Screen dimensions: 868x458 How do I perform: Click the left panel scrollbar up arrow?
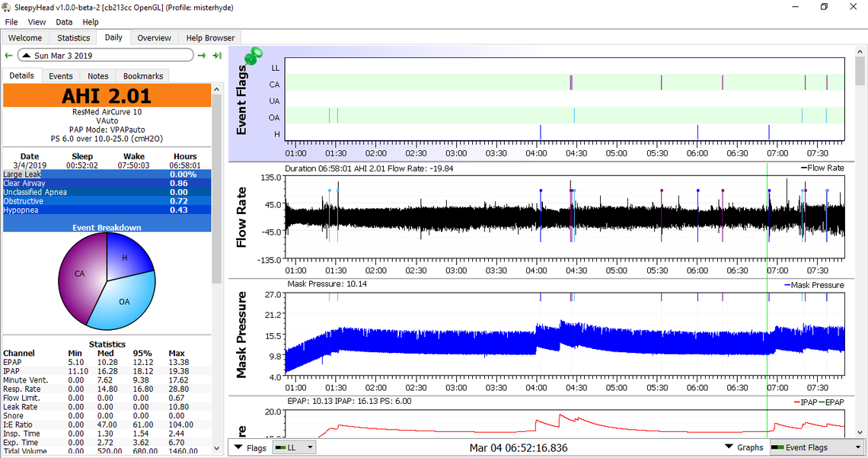pyautogui.click(x=216, y=89)
